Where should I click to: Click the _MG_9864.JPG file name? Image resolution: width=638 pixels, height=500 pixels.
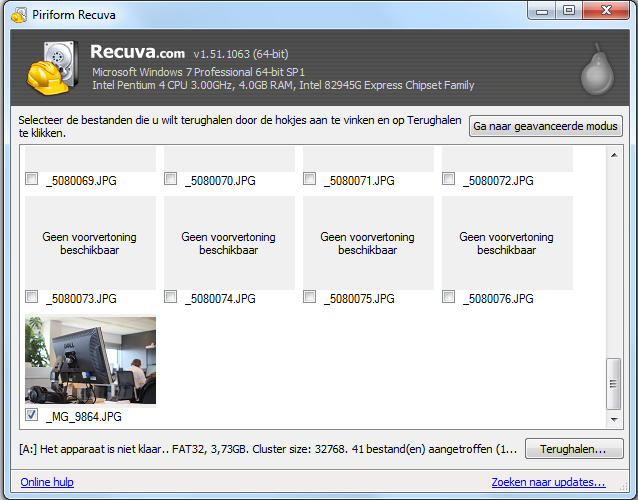click(x=84, y=417)
